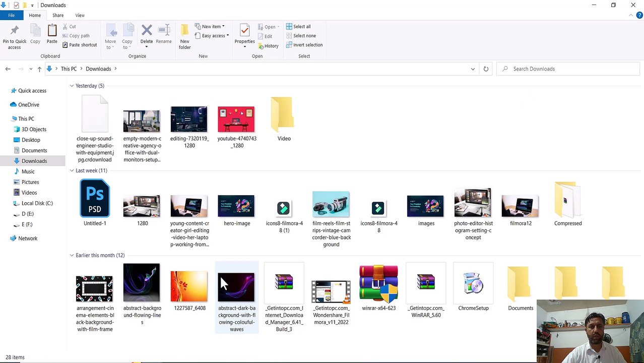Screen dimensions: 644x363
Task: Click the Back navigation arrow
Action: pyautogui.click(x=8, y=69)
